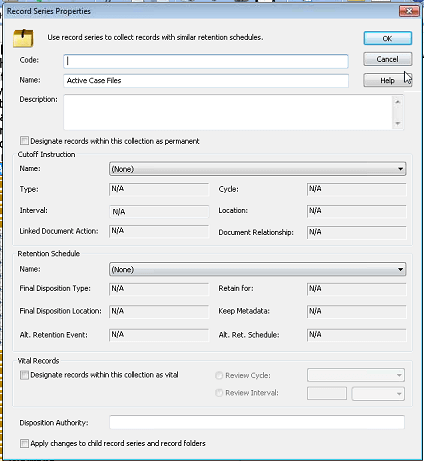
Task: Click the Description scrollbar up arrow
Action: (398, 102)
